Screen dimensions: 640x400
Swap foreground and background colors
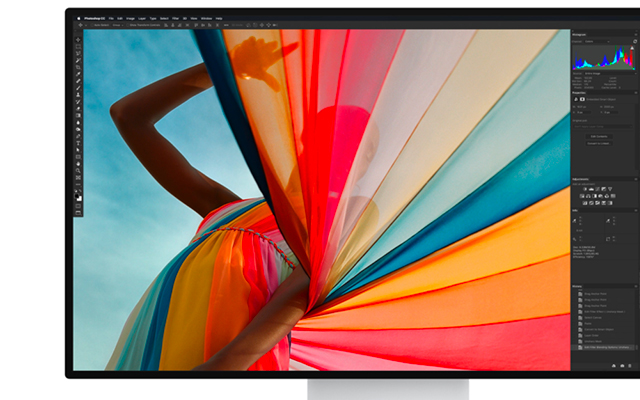pyautogui.click(x=80, y=191)
